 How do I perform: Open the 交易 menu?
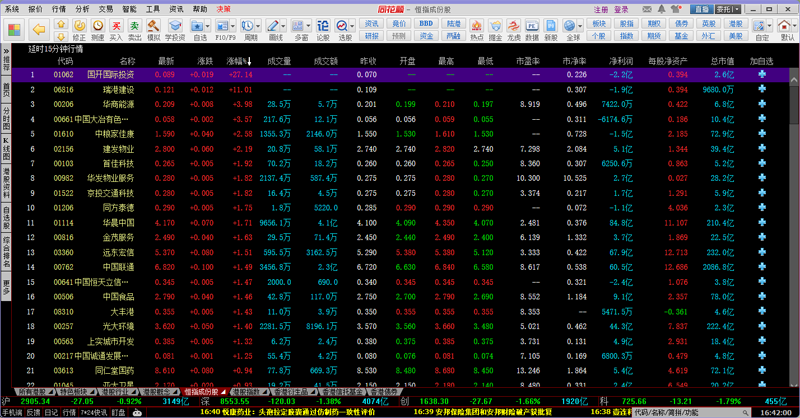(105, 7)
